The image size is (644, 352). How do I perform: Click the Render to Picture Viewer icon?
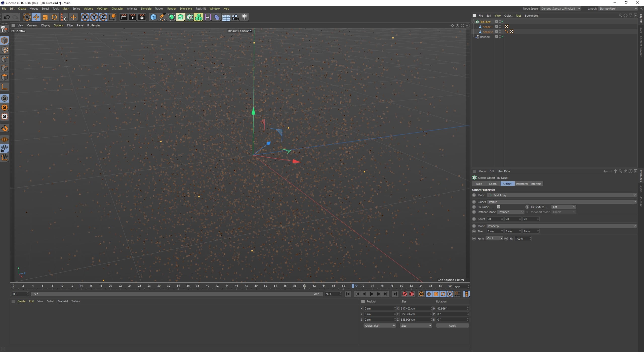pos(133,17)
